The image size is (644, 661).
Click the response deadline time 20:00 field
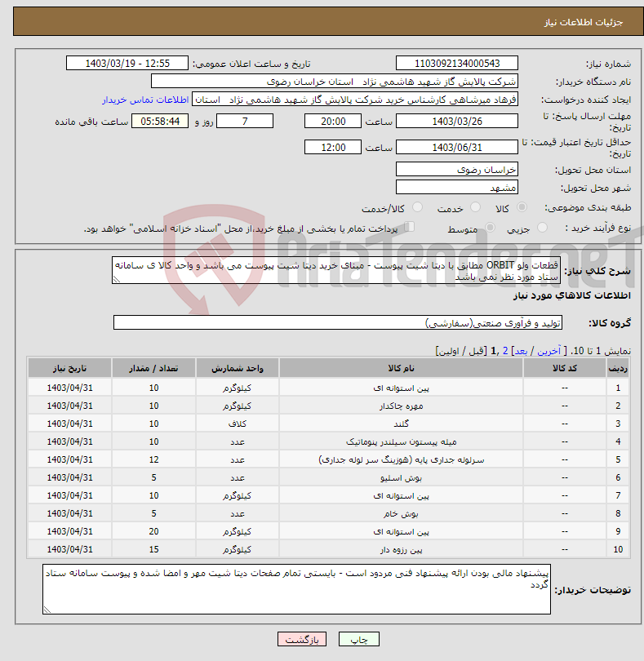[x=333, y=122]
